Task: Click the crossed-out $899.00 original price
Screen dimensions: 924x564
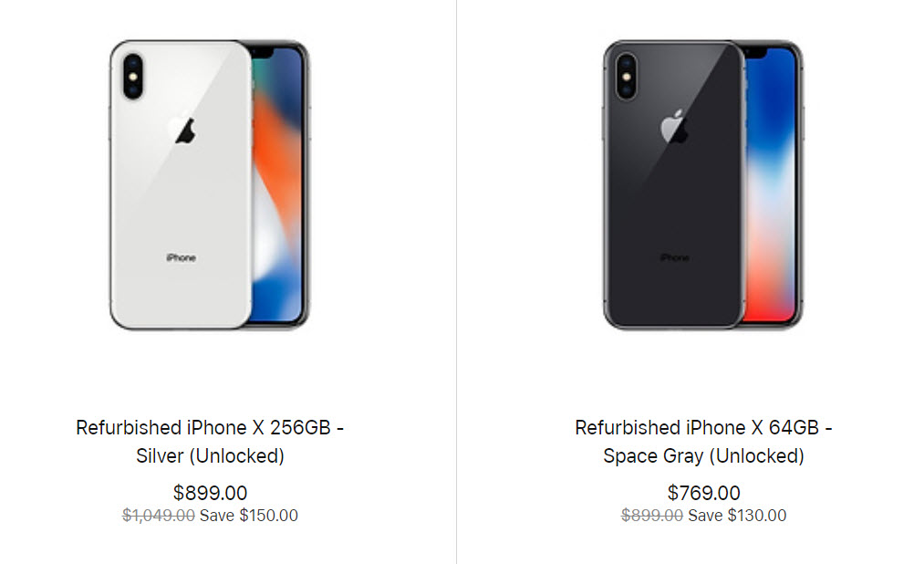Action: click(x=652, y=516)
